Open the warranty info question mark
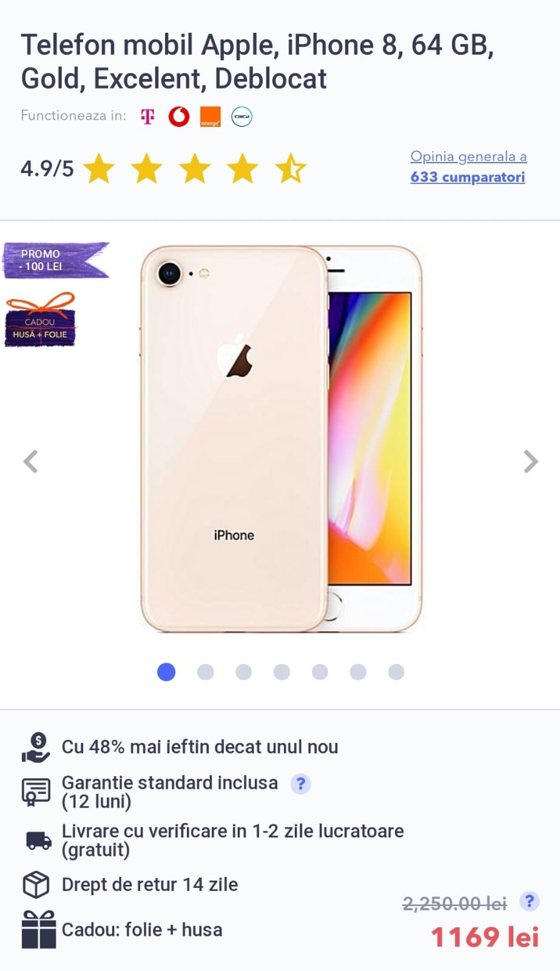The image size is (560, 971). pos(300,783)
